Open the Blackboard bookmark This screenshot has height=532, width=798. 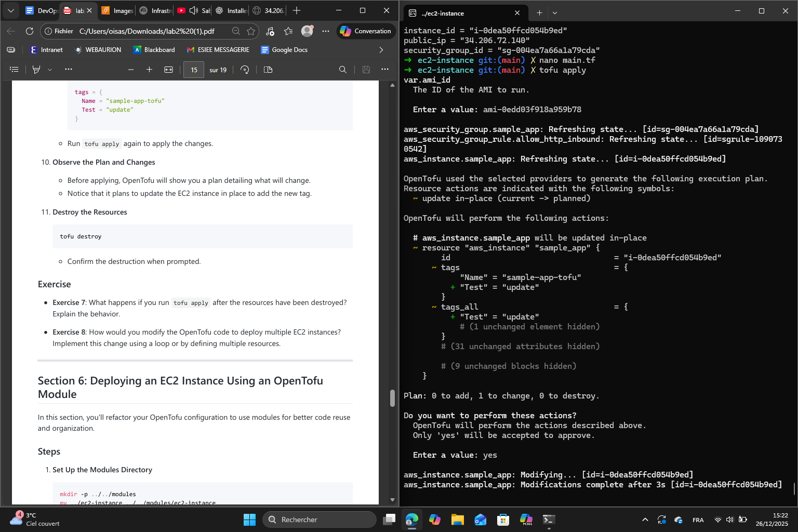point(154,50)
